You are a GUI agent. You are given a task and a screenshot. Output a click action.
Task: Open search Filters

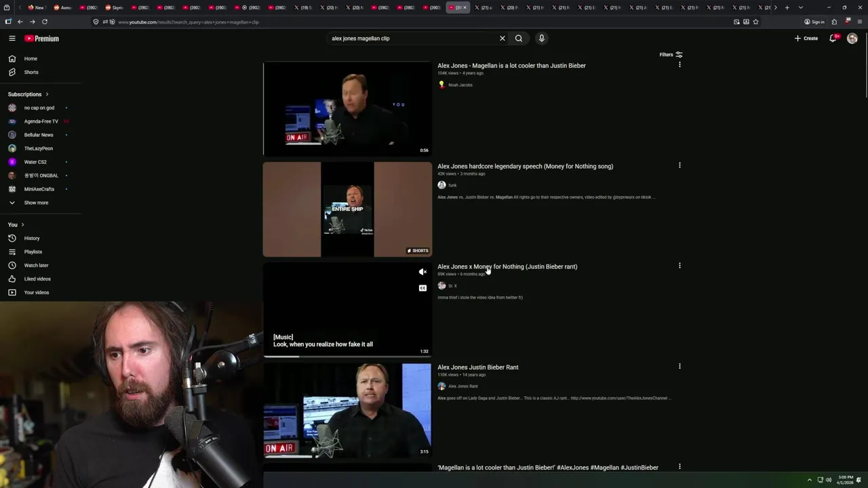[671, 55]
